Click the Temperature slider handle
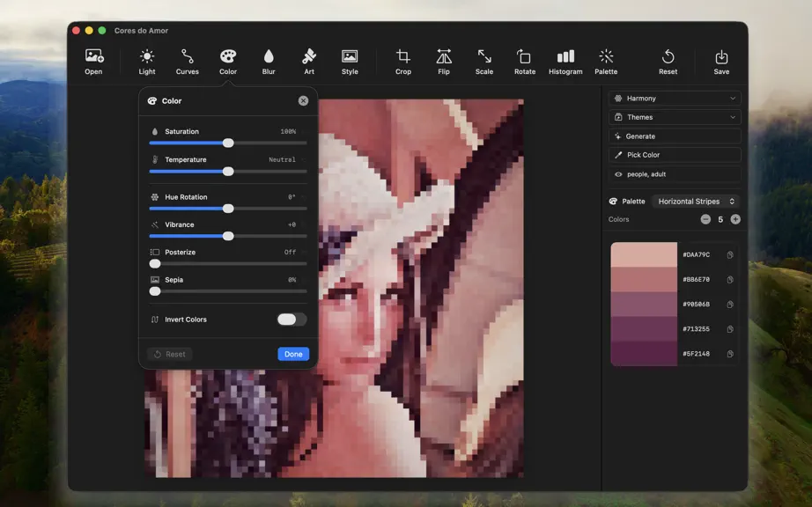The width and height of the screenshot is (812, 507). click(x=228, y=172)
